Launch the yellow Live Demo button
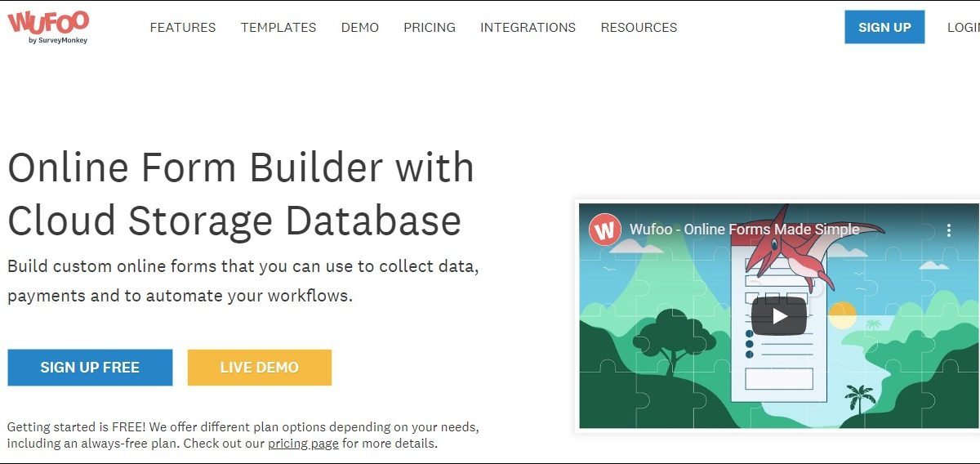 (x=259, y=368)
